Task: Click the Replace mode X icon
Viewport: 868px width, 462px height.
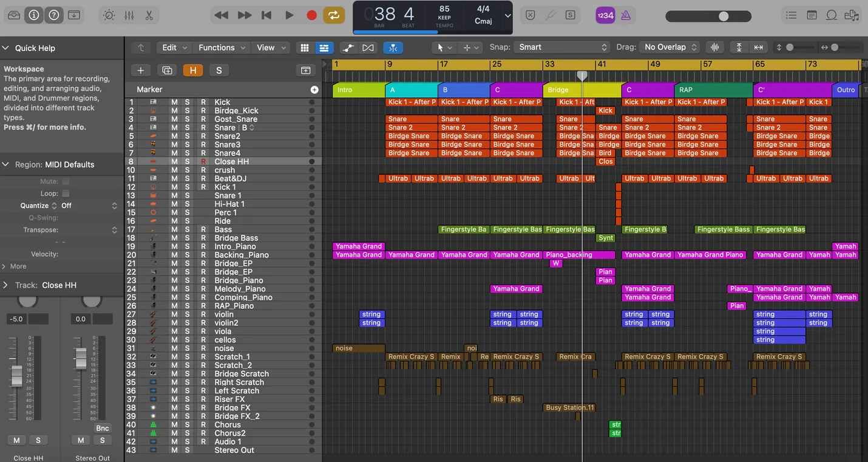Action: [x=531, y=15]
